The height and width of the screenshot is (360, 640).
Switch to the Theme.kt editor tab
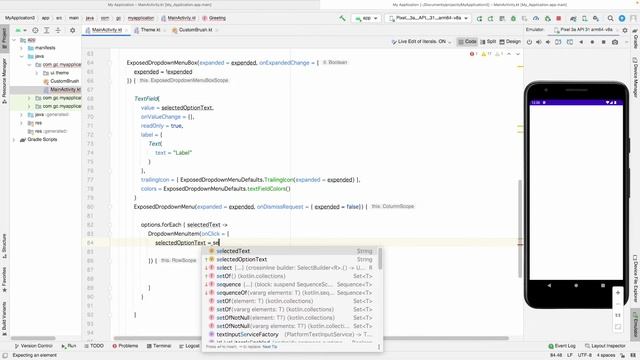(150, 30)
